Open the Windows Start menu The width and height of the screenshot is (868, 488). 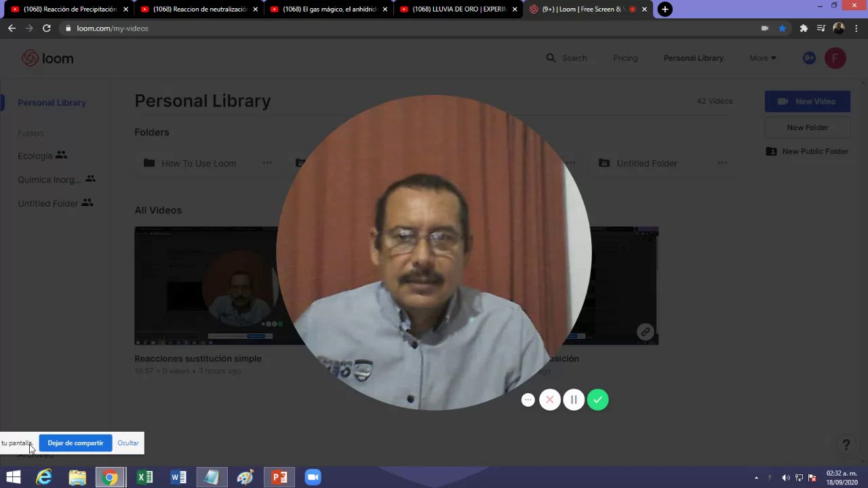(13, 477)
